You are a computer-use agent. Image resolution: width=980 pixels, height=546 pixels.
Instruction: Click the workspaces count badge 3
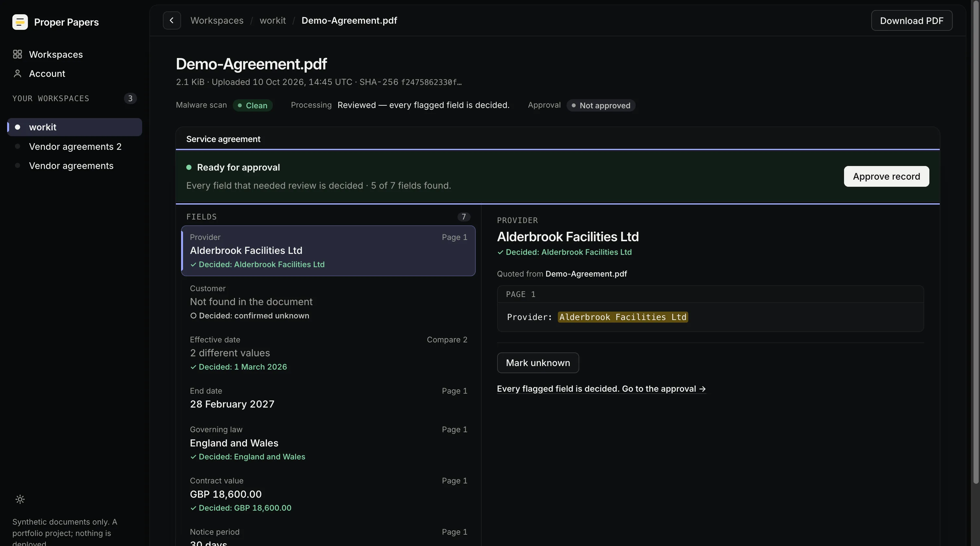(130, 99)
